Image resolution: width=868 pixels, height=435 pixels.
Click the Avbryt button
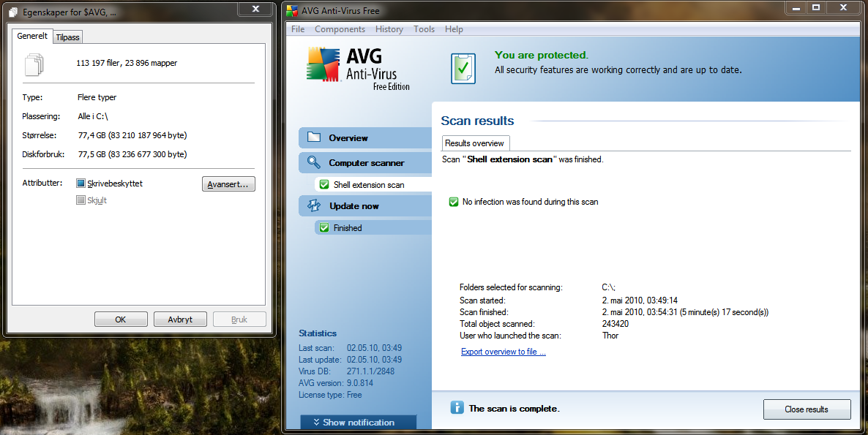180,319
